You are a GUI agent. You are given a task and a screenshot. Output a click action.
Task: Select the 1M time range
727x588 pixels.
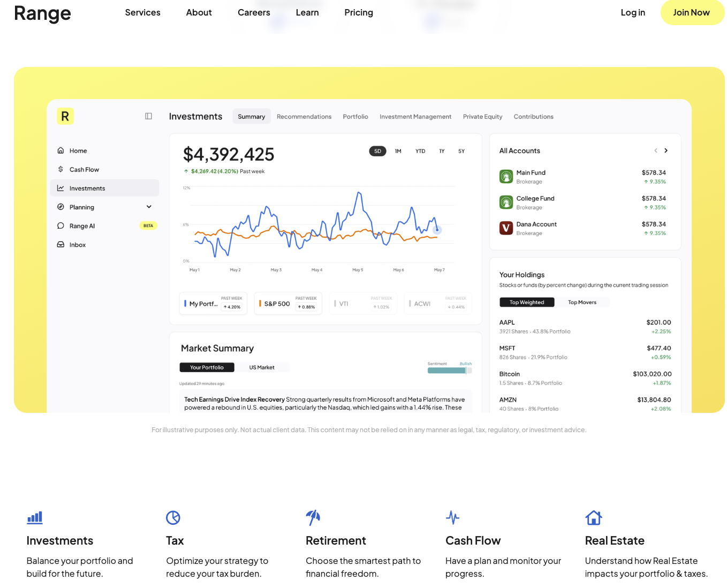click(398, 151)
